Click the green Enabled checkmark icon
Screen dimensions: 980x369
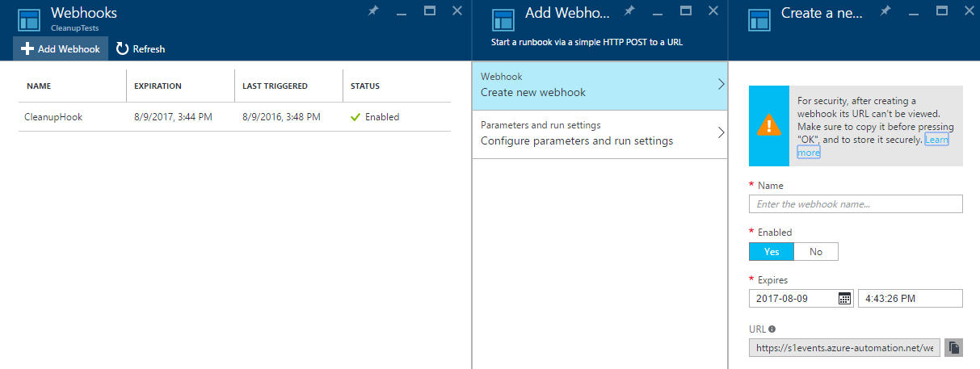click(x=355, y=117)
